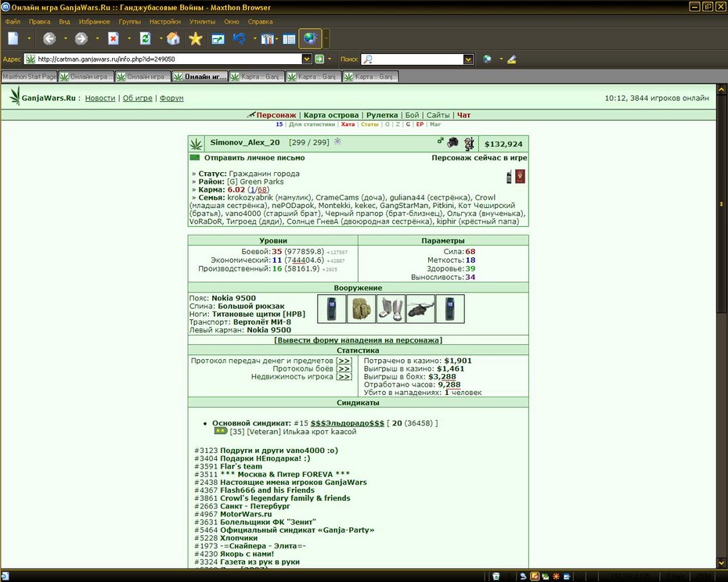728x582 pixels.
Task: Click the backpack equipment thumbnail
Action: click(361, 309)
